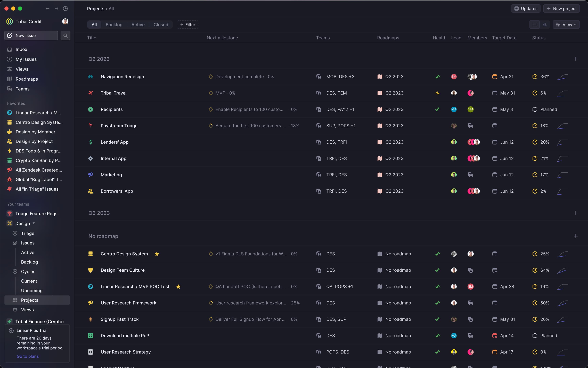Click the MA lead avatar on Recipients
Image resolution: width=588 pixels, height=368 pixels.
pyautogui.click(x=454, y=109)
